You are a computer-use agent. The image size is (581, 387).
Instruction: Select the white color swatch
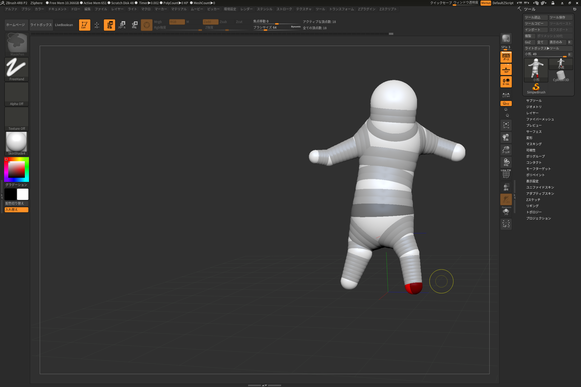(x=23, y=194)
